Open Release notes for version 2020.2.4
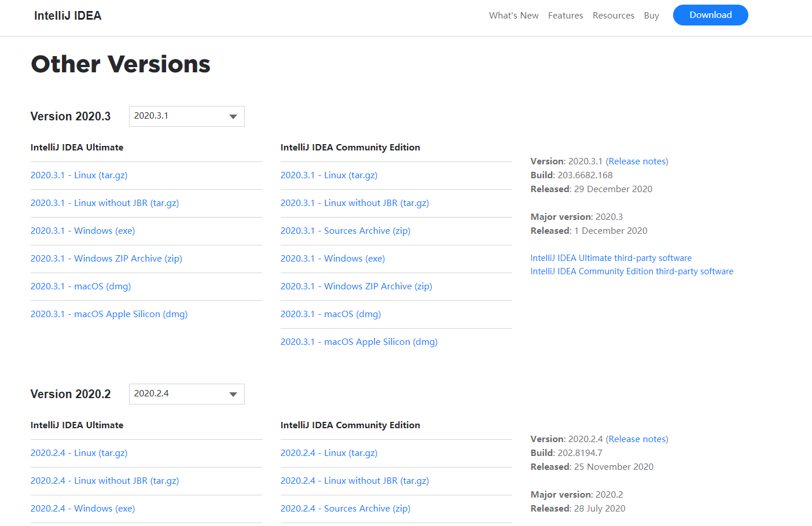 637,439
